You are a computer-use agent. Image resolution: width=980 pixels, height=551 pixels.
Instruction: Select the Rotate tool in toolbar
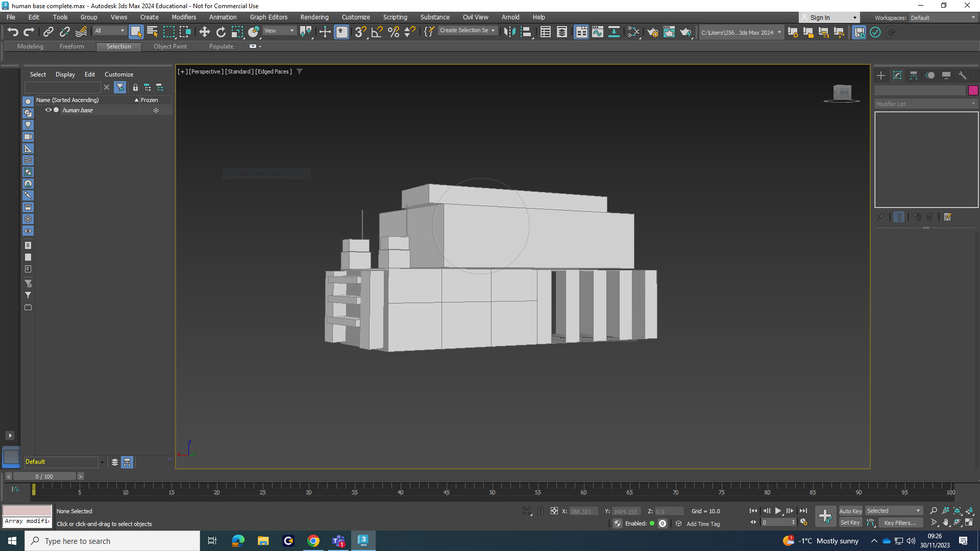point(220,32)
